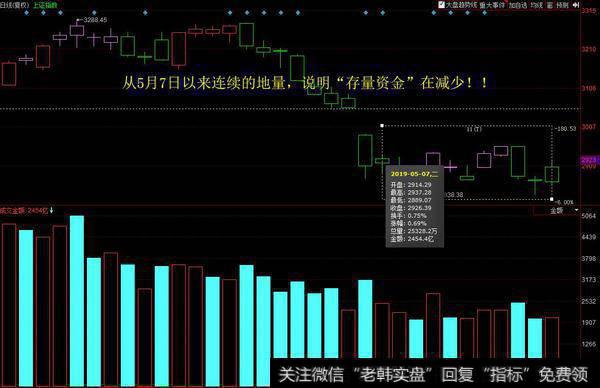
Task: Click the bottom-right handle of range selection box
Action: 551,199
